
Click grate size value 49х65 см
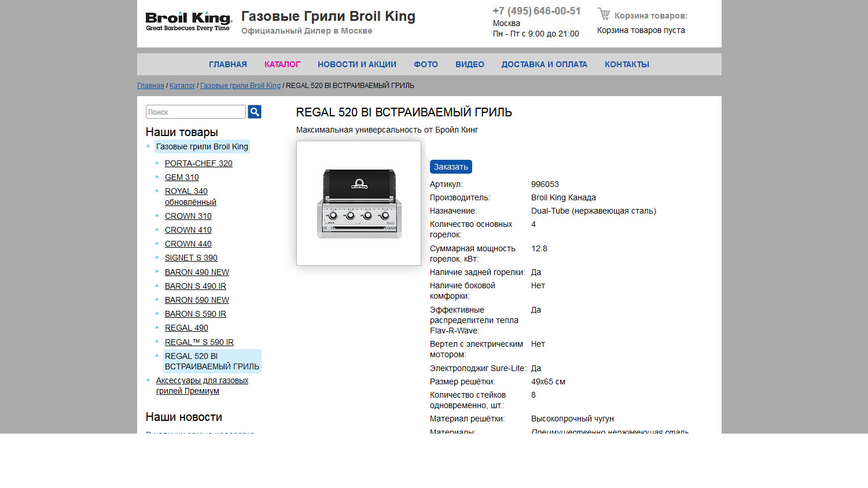[548, 381]
